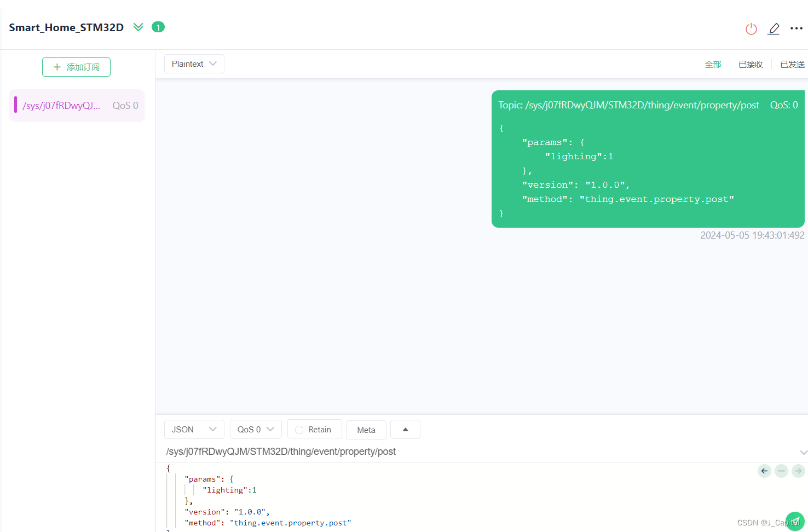Select the /sys/j07fRDwyQJ... subscription entry
This screenshot has height=532, width=808.
coord(77,105)
